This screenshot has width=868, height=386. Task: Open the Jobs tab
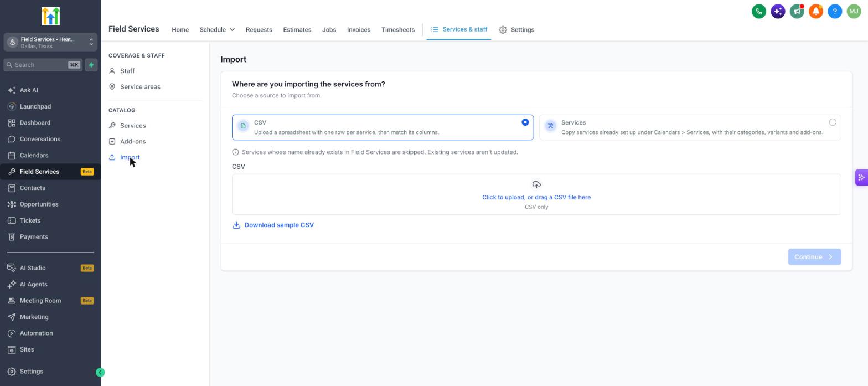coord(329,30)
